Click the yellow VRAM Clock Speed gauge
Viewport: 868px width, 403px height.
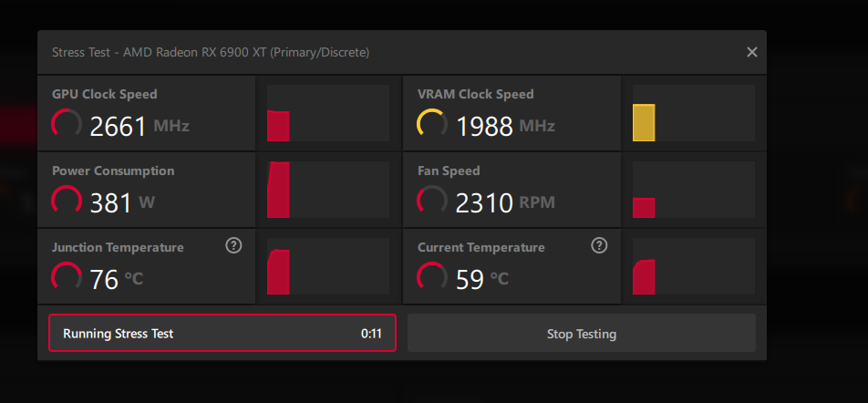pyautogui.click(x=431, y=124)
